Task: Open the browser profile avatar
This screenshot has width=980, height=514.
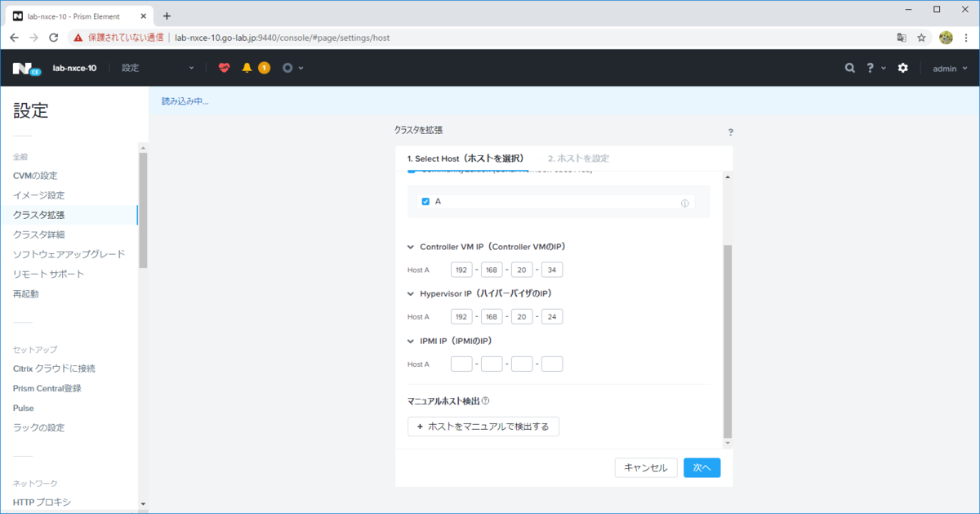Action: [946, 38]
